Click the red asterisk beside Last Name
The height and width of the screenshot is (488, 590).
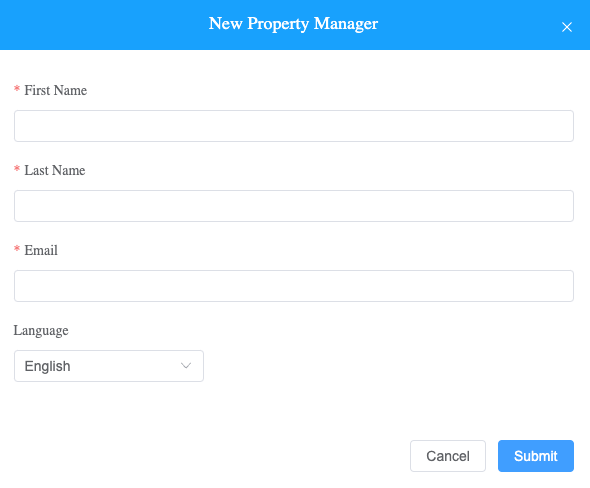click(17, 169)
